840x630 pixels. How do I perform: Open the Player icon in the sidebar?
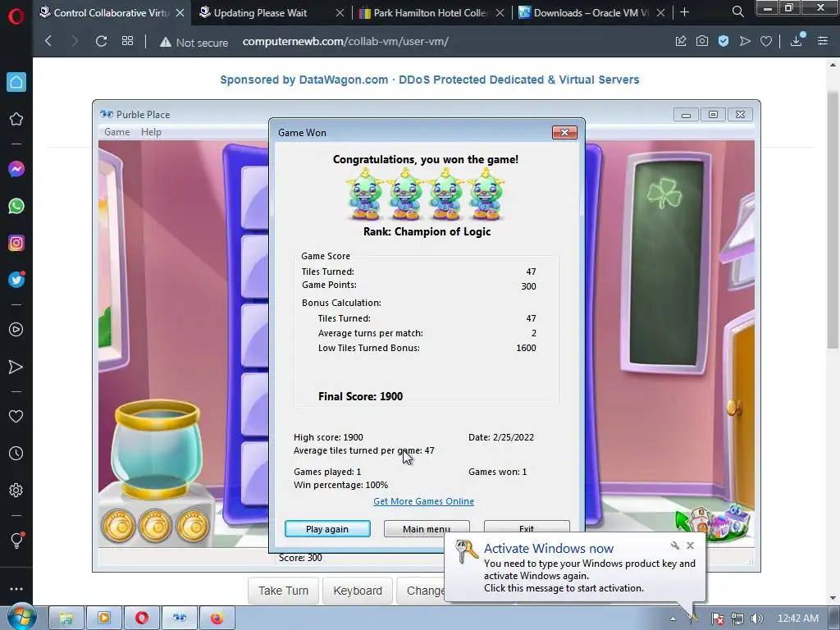tap(16, 330)
